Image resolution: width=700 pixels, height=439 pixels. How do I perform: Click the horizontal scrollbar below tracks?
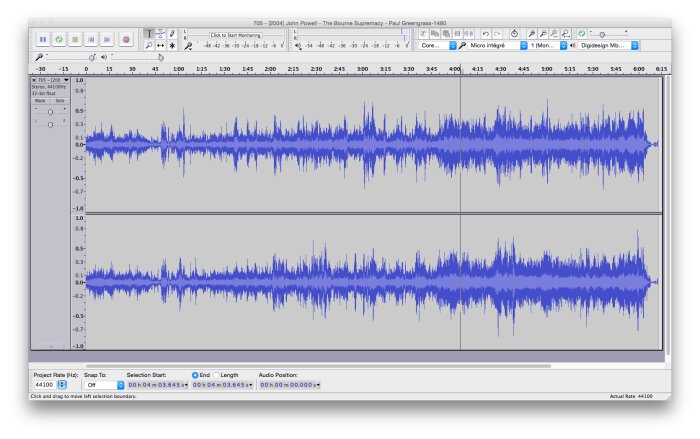coord(319,366)
